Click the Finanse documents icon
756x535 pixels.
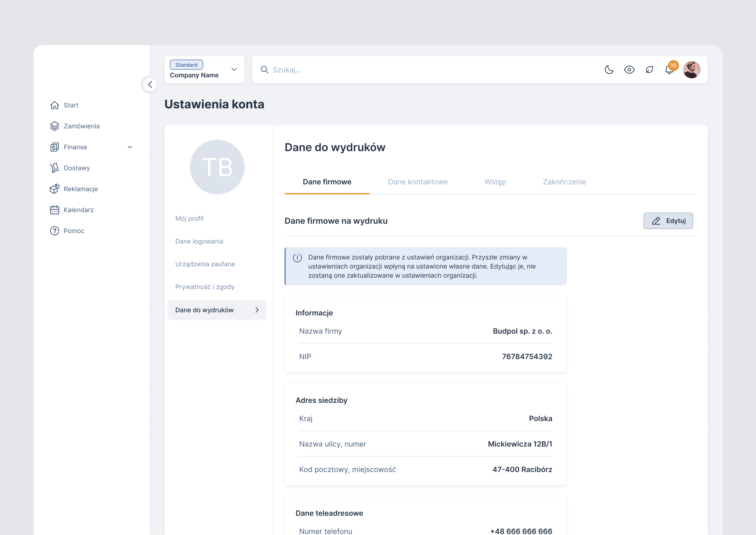coord(54,147)
